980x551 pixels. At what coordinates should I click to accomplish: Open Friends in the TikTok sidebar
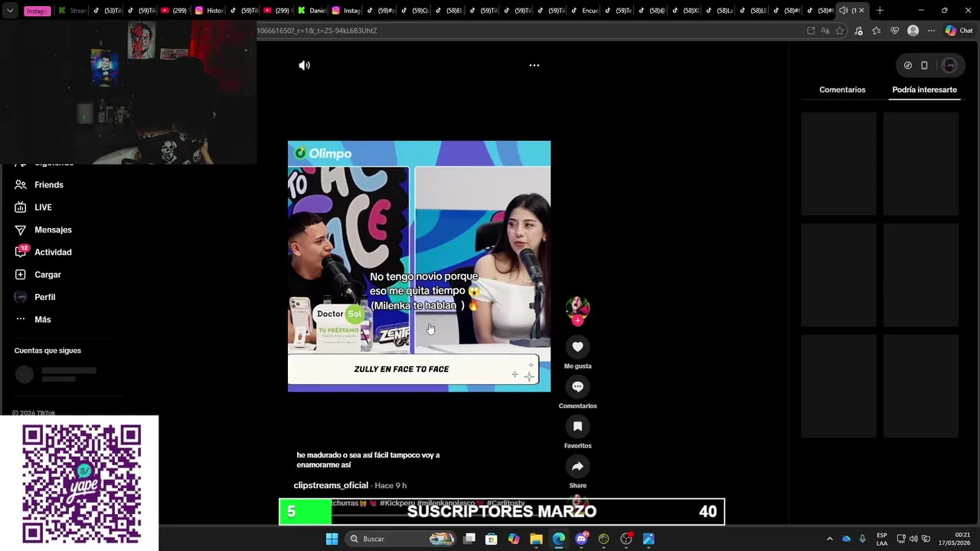point(48,185)
